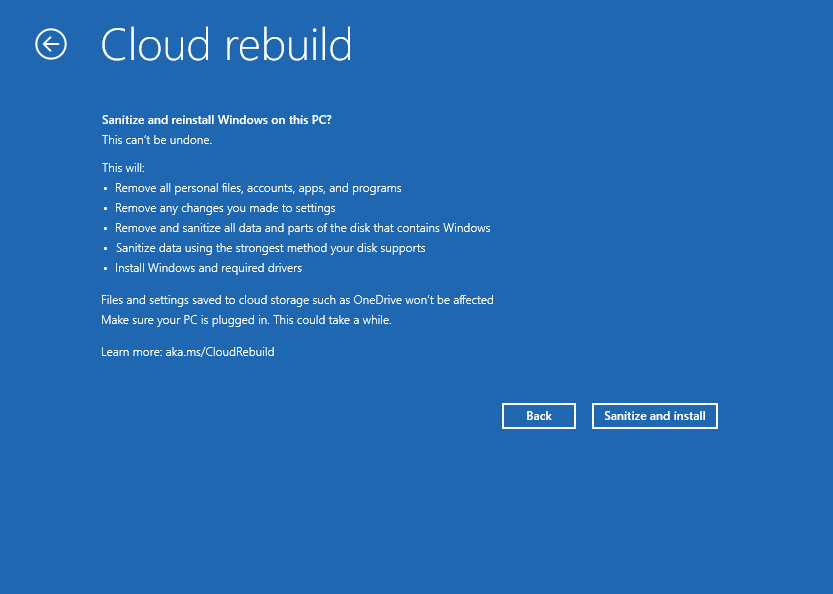The image size is (833, 594).
Task: Select 'Remove all personal files' list item
Action: pos(258,188)
